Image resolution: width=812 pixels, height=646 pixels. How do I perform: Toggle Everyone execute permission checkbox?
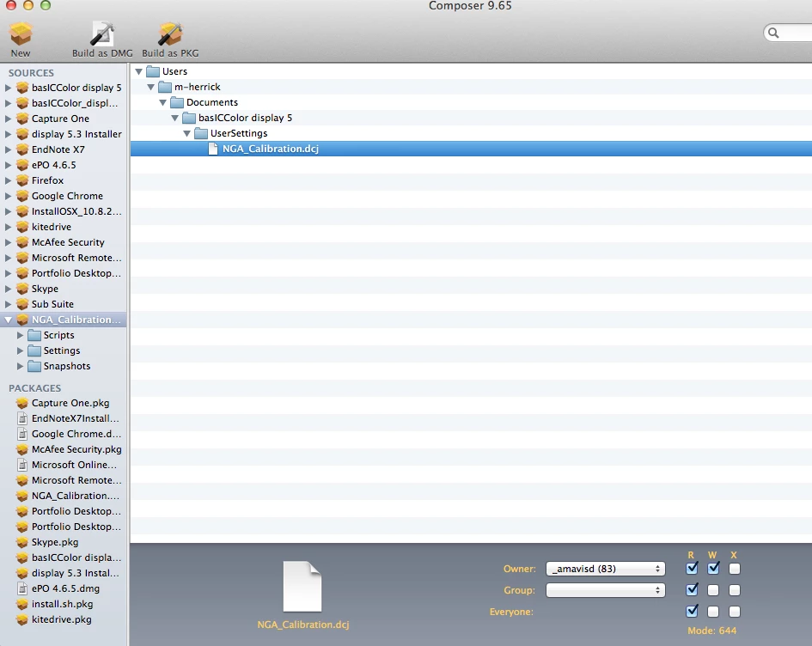click(x=735, y=612)
